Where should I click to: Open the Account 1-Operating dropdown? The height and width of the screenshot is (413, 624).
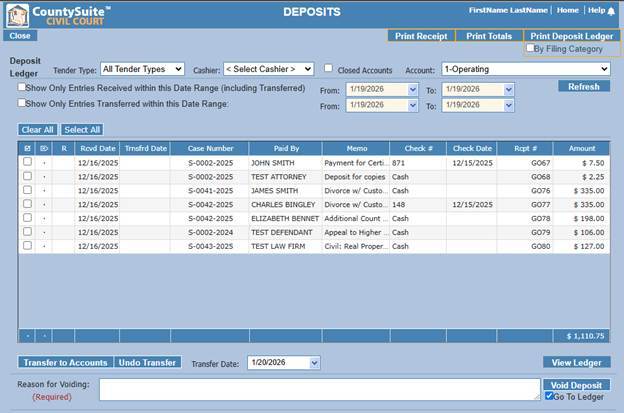(526, 69)
